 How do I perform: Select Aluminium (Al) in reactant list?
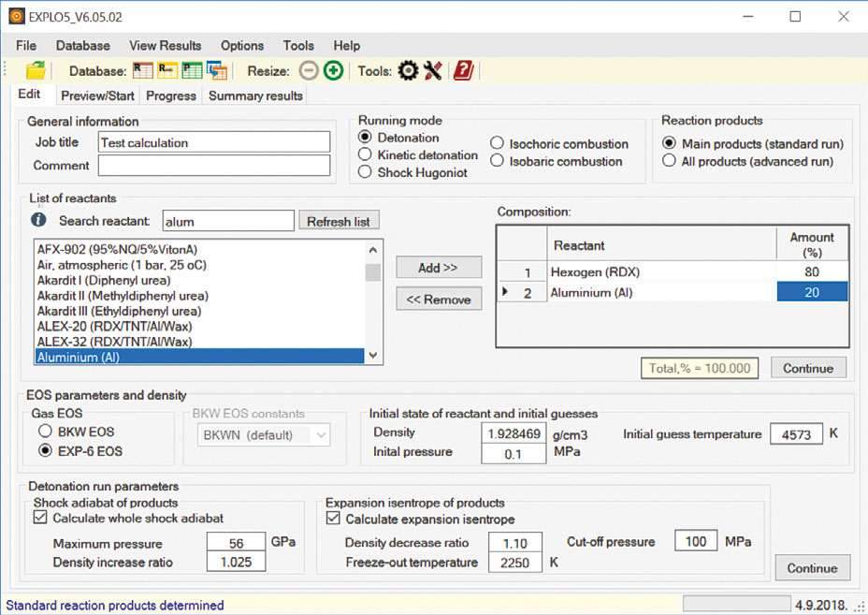coord(199,357)
